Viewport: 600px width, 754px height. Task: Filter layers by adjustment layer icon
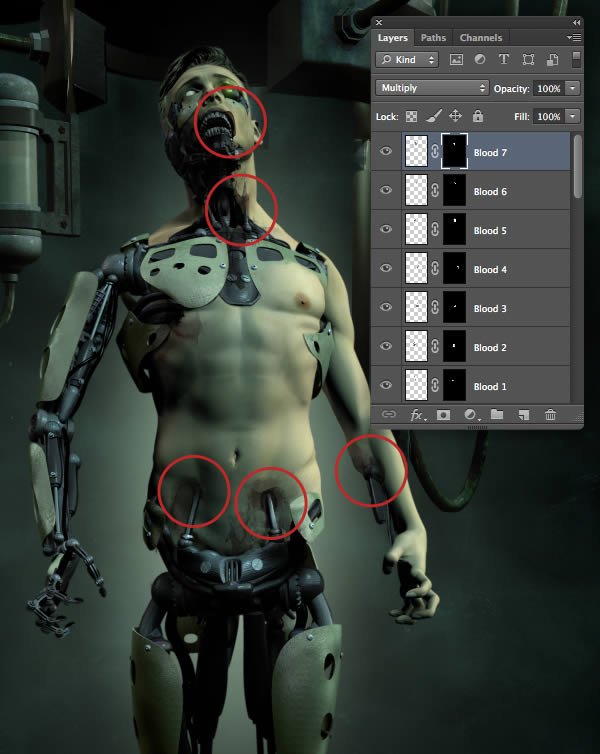coord(480,59)
